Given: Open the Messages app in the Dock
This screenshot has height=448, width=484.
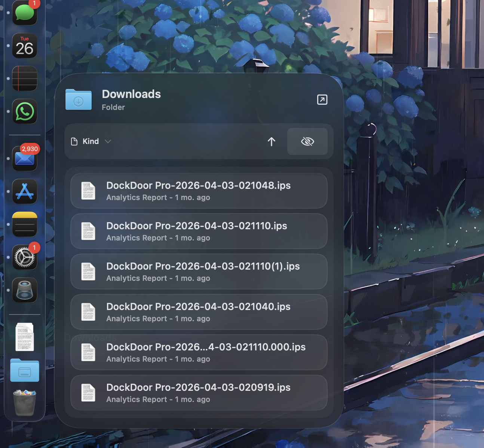Looking at the screenshot, I should click(x=25, y=12).
